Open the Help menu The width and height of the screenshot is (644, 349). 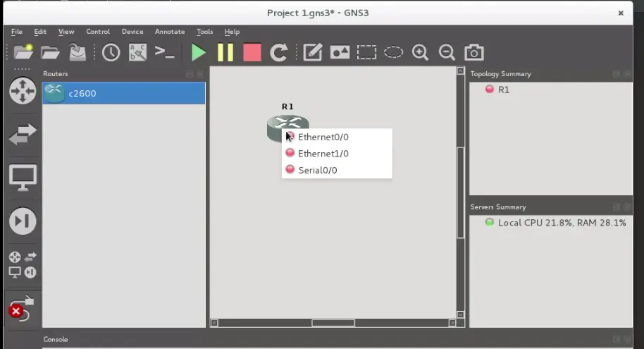click(232, 32)
